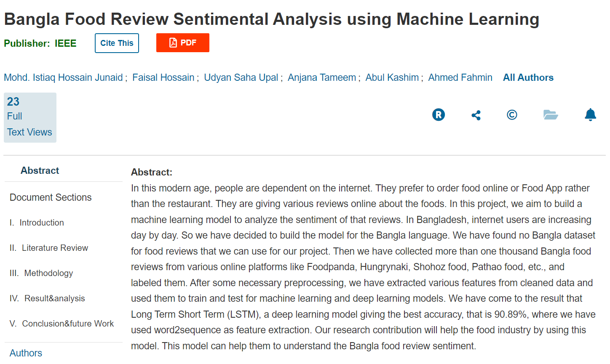Select Abstract in the left navigation
The height and width of the screenshot is (364, 610).
(40, 170)
